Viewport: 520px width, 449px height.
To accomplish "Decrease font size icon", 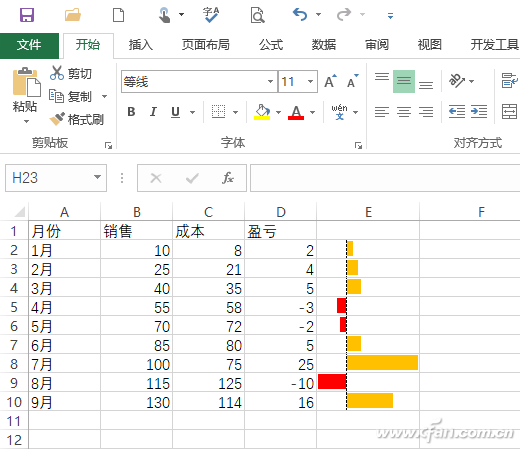I will 353,81.
